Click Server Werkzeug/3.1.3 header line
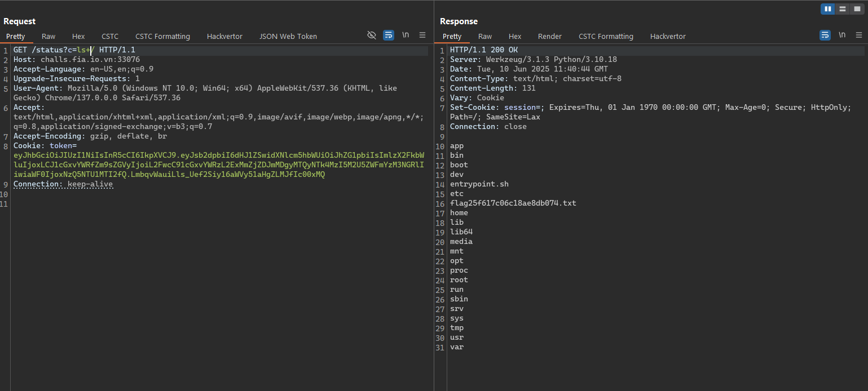Image resolution: width=868 pixels, height=391 pixels. 534,59
